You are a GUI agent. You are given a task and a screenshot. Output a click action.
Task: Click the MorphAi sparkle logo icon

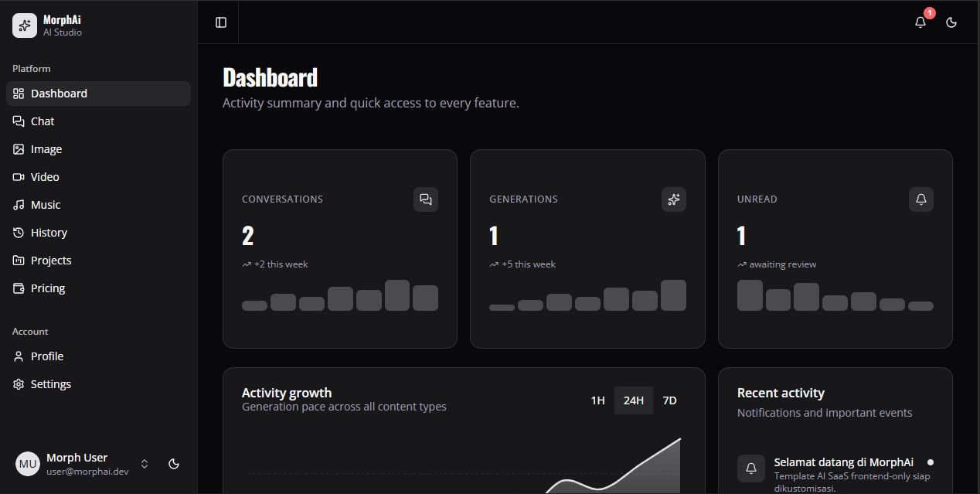point(25,26)
